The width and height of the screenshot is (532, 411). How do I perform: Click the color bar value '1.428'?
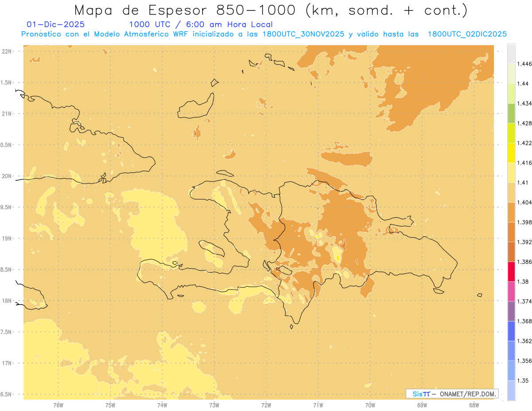[524, 123]
